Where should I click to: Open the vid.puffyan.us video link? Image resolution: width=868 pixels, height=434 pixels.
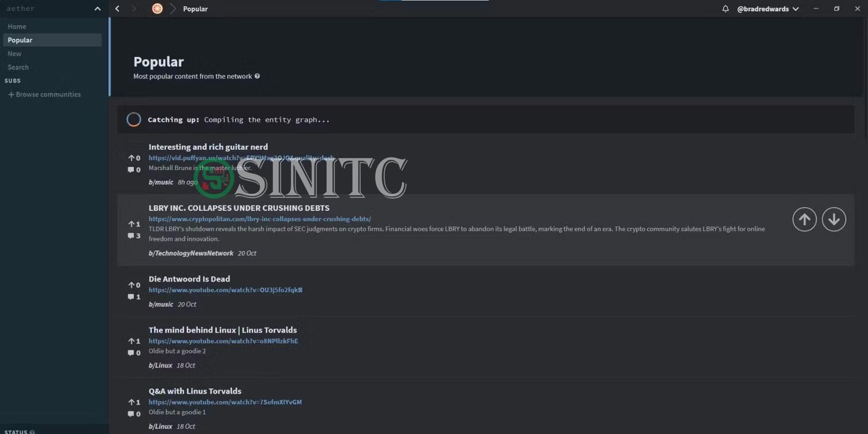click(x=241, y=158)
